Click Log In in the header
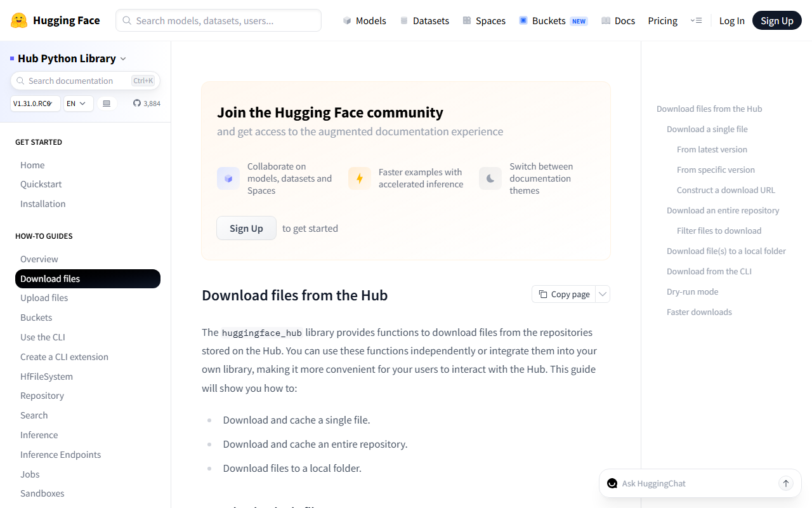This screenshot has width=812, height=508. [x=732, y=21]
